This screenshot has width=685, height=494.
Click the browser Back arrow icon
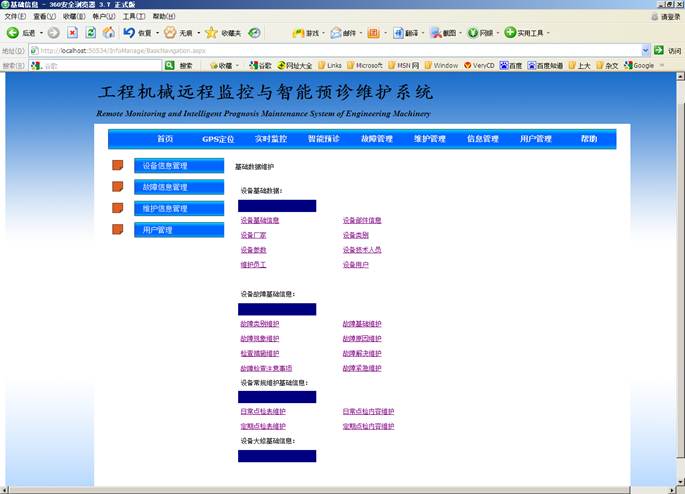pos(12,32)
